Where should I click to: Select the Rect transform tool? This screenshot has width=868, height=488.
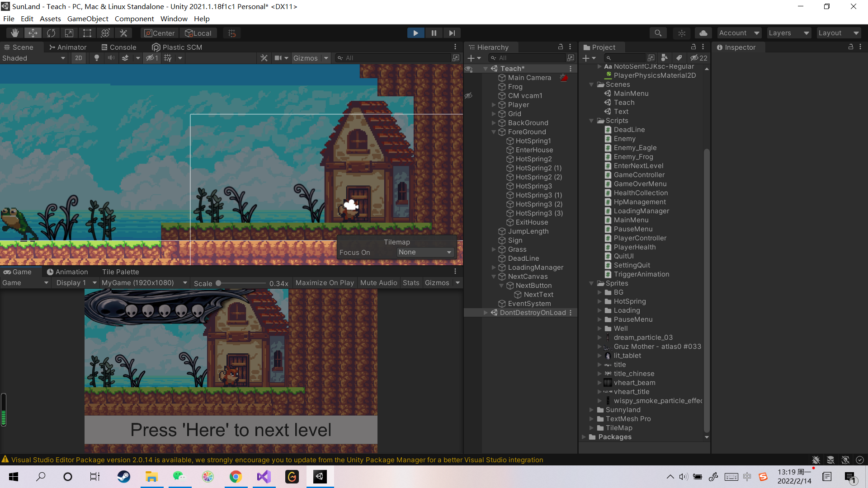click(x=87, y=33)
